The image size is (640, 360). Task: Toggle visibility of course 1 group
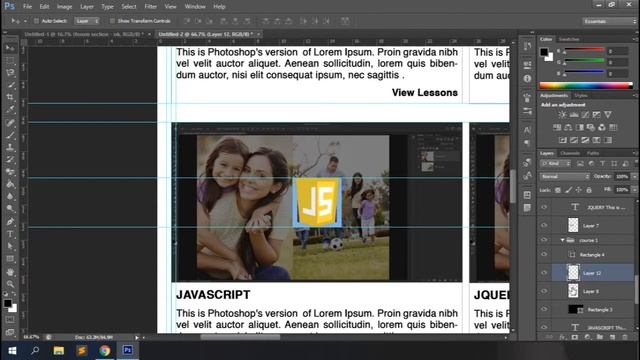tap(544, 240)
